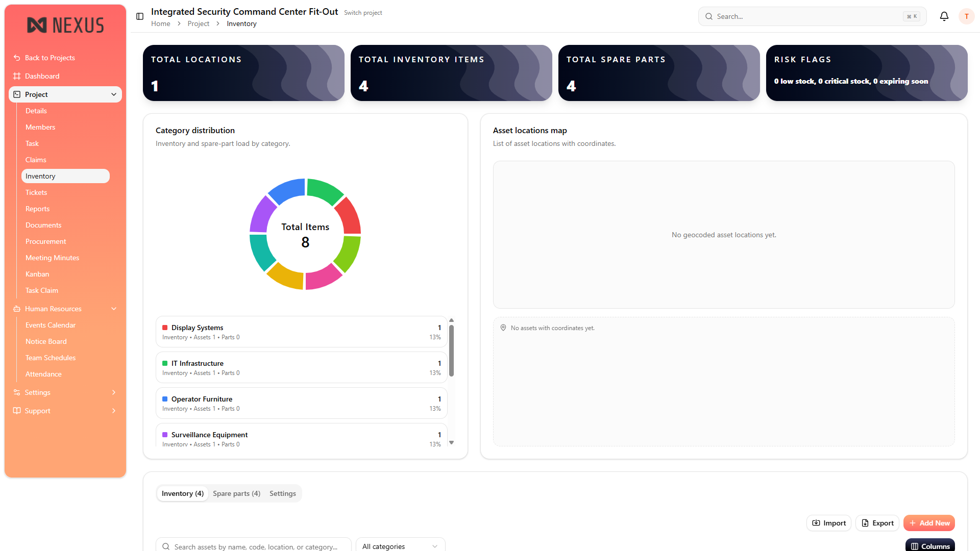Click the Support book icon
The height and width of the screenshot is (551, 980).
click(17, 411)
